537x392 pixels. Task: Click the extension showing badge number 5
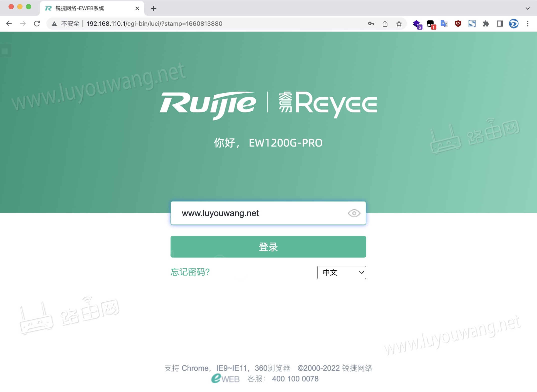coord(417,23)
